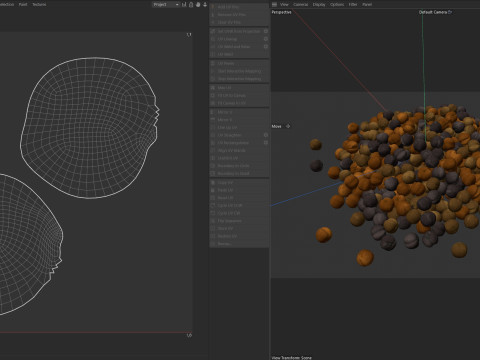Open the Project dropdown in the UV editor
The image size is (480, 360).
(166, 4)
